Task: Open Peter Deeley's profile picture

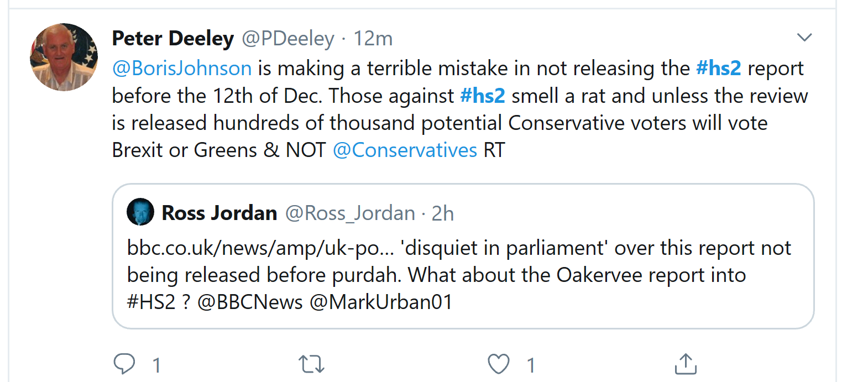Action: coord(64,57)
